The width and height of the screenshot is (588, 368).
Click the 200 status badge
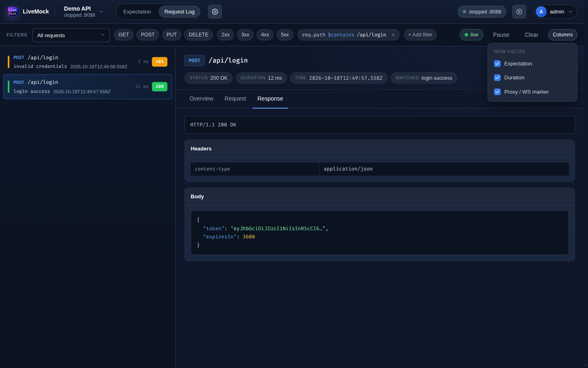point(160,87)
